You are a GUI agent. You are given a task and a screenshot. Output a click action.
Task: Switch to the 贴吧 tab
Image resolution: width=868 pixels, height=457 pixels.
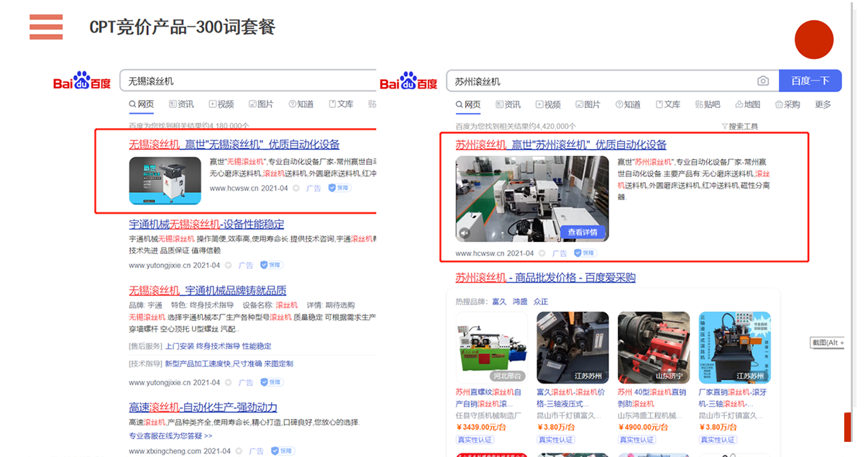(x=707, y=104)
